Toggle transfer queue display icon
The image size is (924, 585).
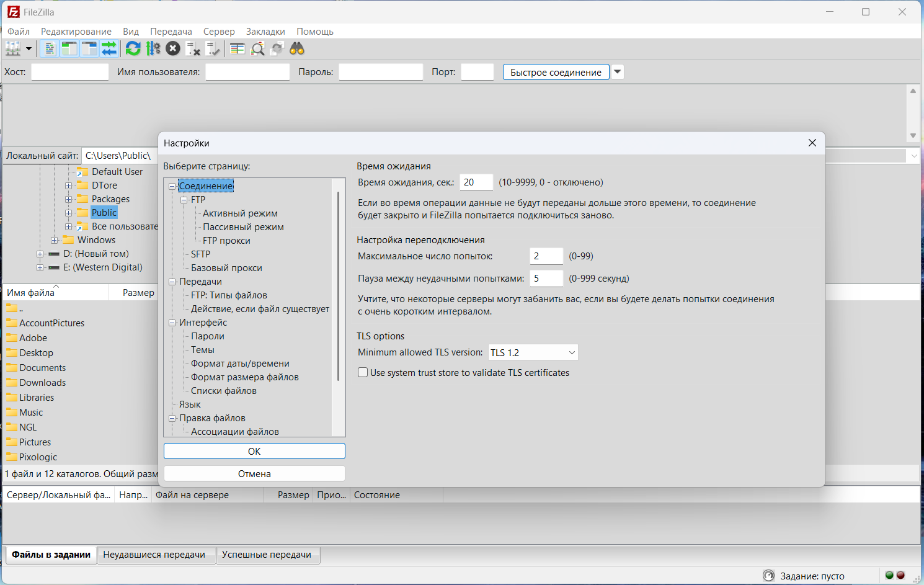[109, 48]
